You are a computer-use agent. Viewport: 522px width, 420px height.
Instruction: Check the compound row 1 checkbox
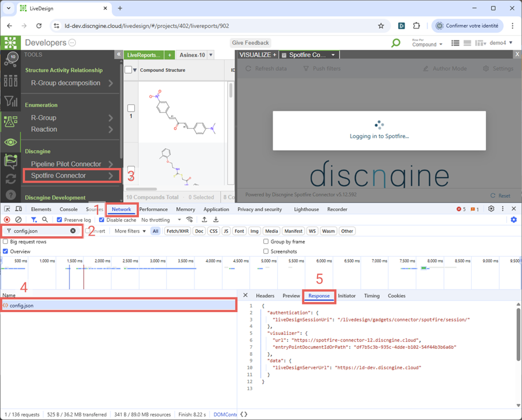[131, 108]
